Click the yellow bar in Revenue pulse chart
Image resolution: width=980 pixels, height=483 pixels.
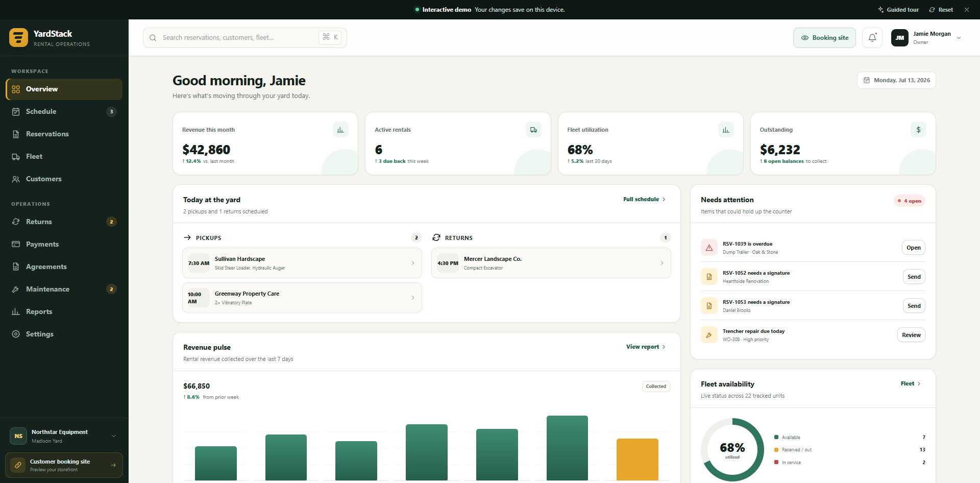637,460
